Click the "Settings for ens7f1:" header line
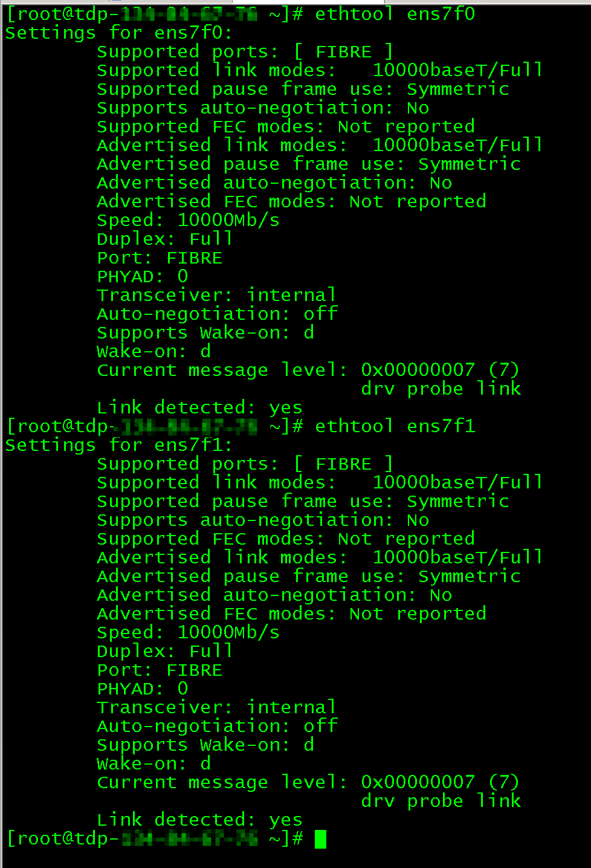This screenshot has height=868, width=591. pos(118,445)
